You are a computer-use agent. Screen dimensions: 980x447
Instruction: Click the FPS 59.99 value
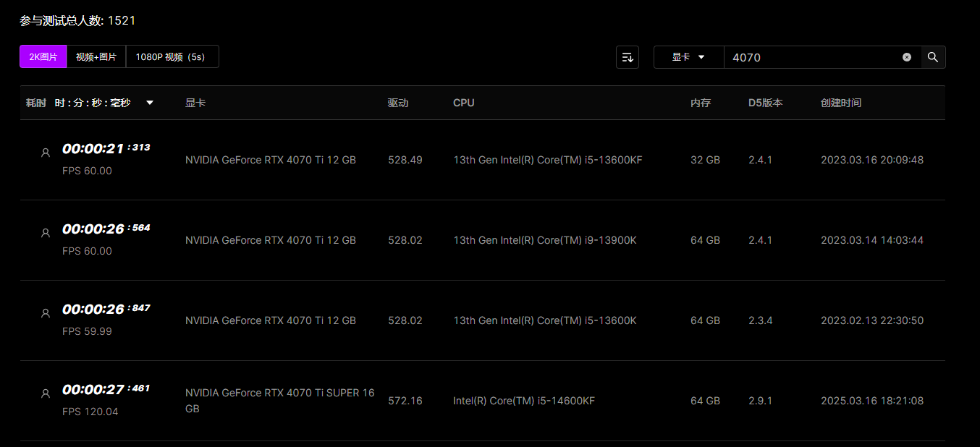coord(88,331)
